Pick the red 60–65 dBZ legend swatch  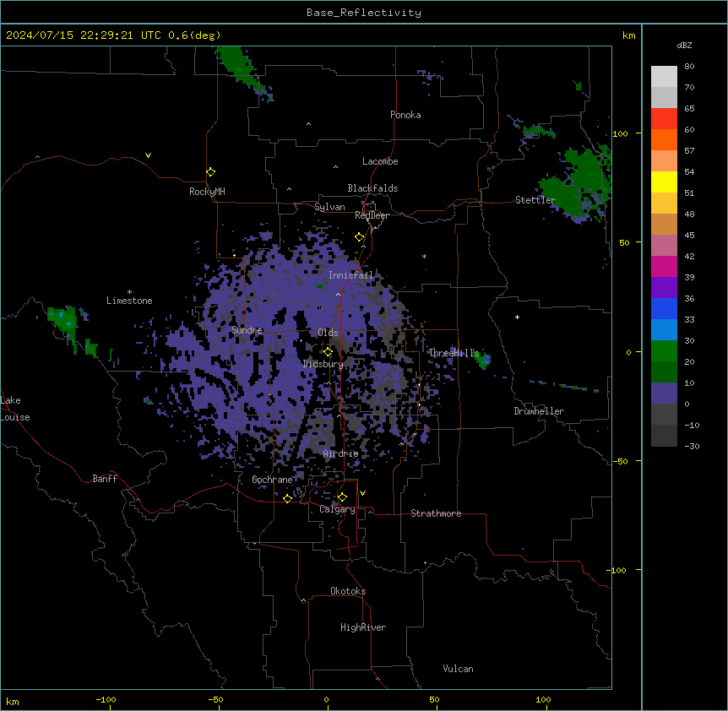tap(664, 119)
